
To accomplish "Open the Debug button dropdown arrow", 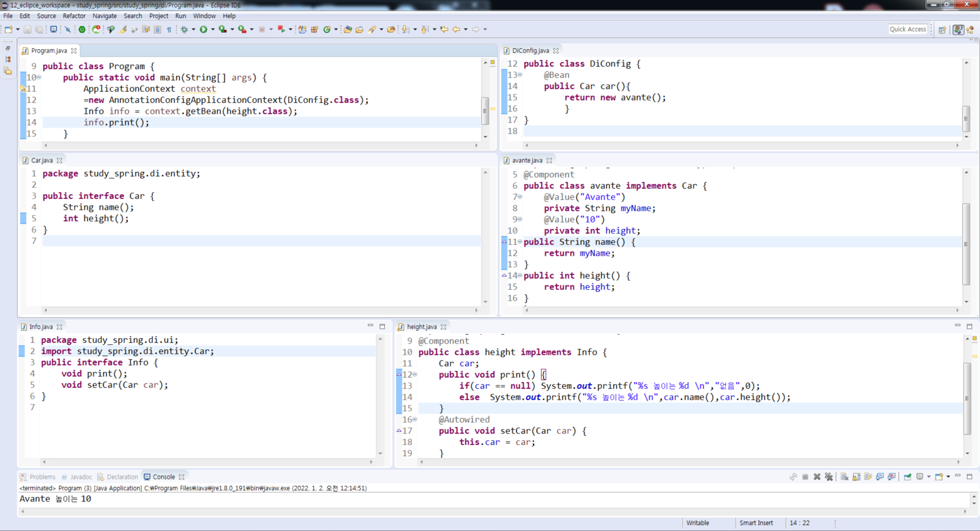I will [x=194, y=30].
